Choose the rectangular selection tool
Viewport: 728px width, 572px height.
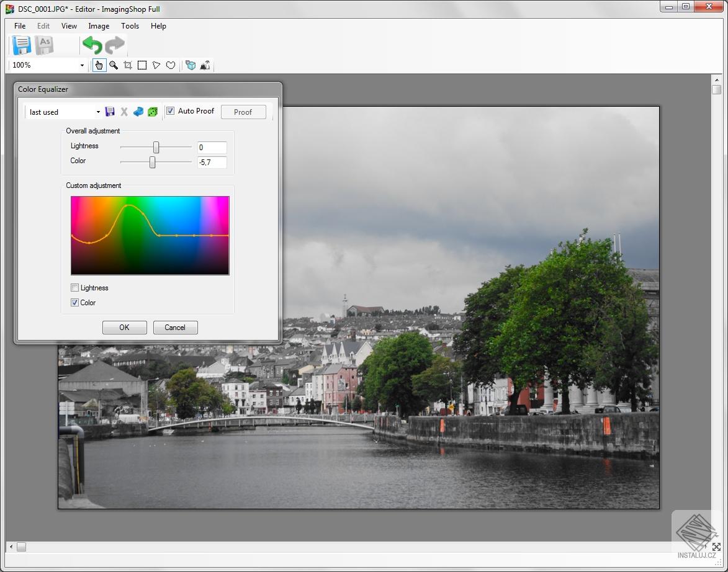pos(142,65)
